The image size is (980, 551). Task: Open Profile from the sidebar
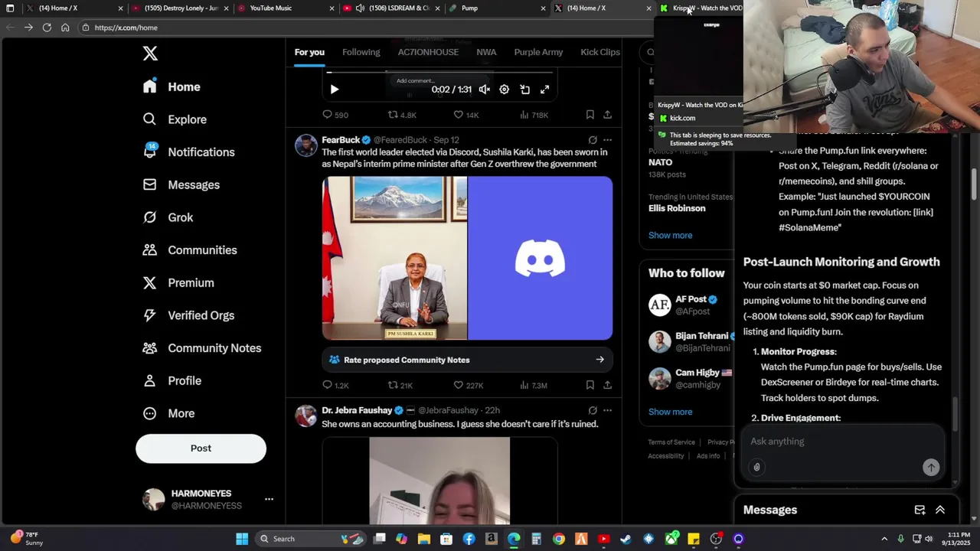(x=172, y=380)
